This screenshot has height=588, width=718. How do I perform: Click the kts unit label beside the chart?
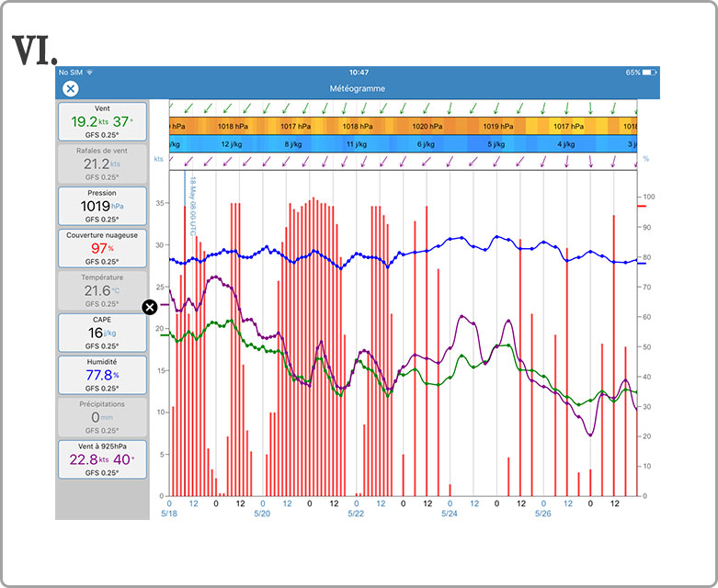[x=158, y=159]
